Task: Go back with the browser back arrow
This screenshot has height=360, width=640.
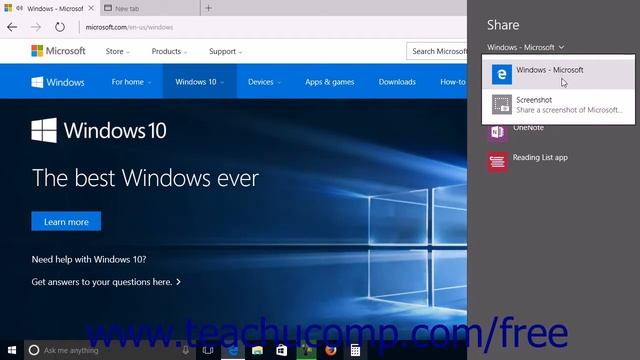Action: [12, 27]
